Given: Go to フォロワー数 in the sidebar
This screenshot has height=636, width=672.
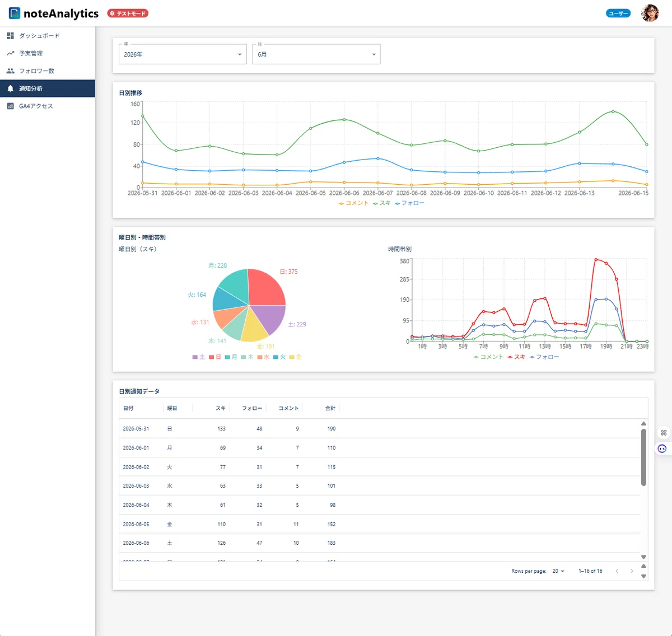Looking at the screenshot, I should coord(48,71).
